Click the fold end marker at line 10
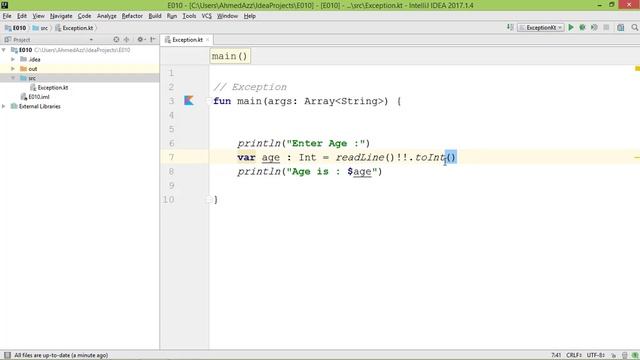This screenshot has width=640, height=360. pyautogui.click(x=209, y=199)
